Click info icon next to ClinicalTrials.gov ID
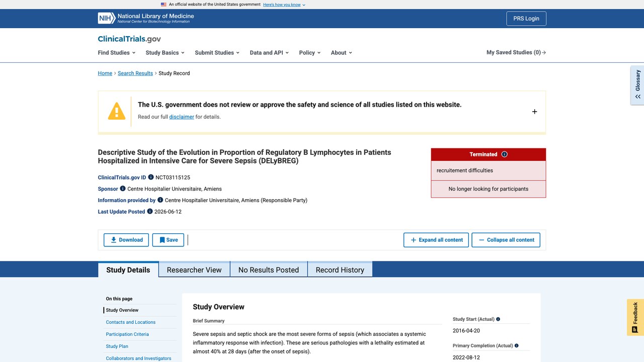This screenshot has width=644, height=362. click(151, 177)
